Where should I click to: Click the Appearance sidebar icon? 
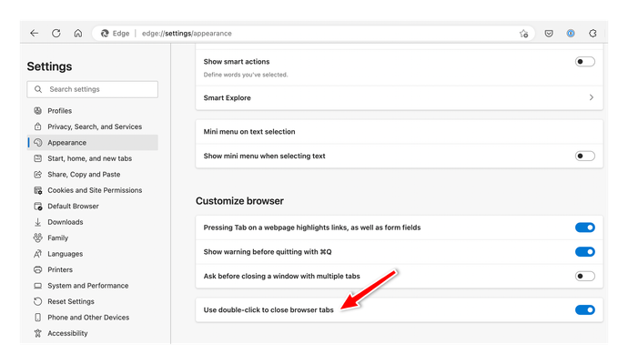[x=38, y=143]
